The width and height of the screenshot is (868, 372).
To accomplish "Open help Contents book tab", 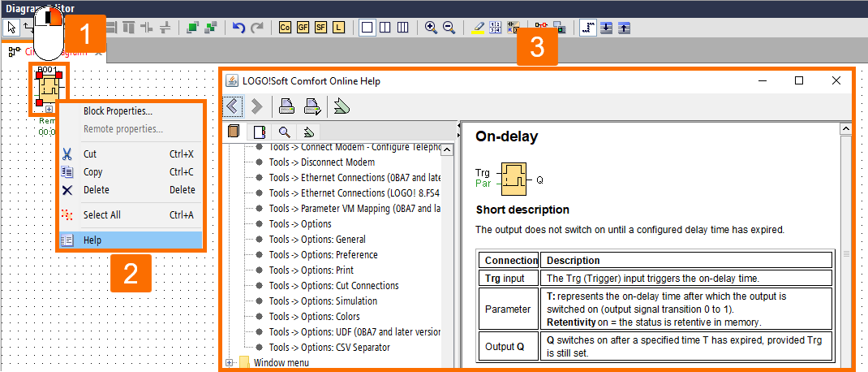I will pos(234,132).
